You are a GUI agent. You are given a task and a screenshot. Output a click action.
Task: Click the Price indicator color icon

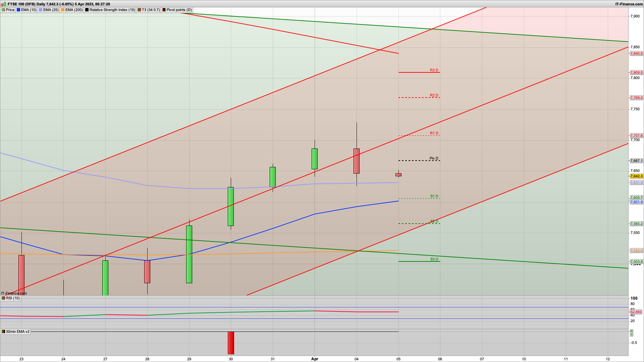3,10
